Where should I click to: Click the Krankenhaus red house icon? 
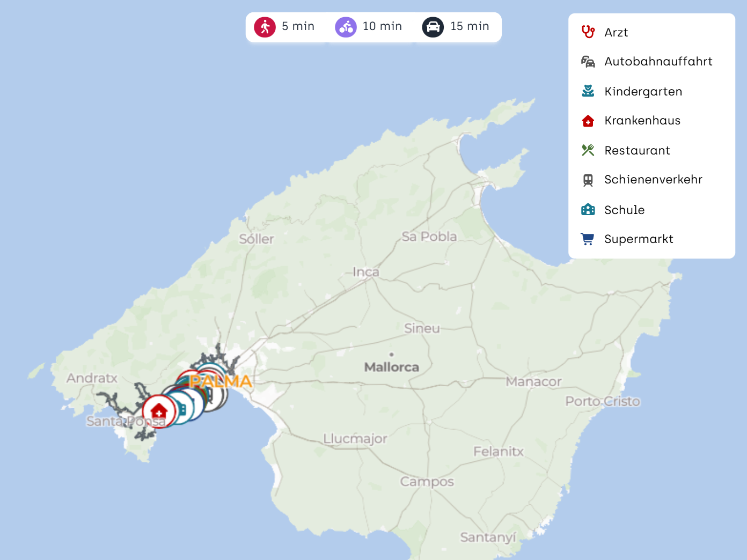[588, 121]
